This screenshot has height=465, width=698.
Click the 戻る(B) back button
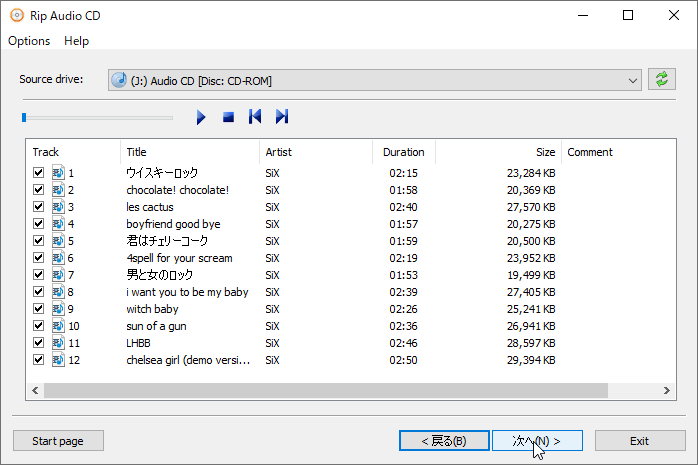pyautogui.click(x=444, y=441)
